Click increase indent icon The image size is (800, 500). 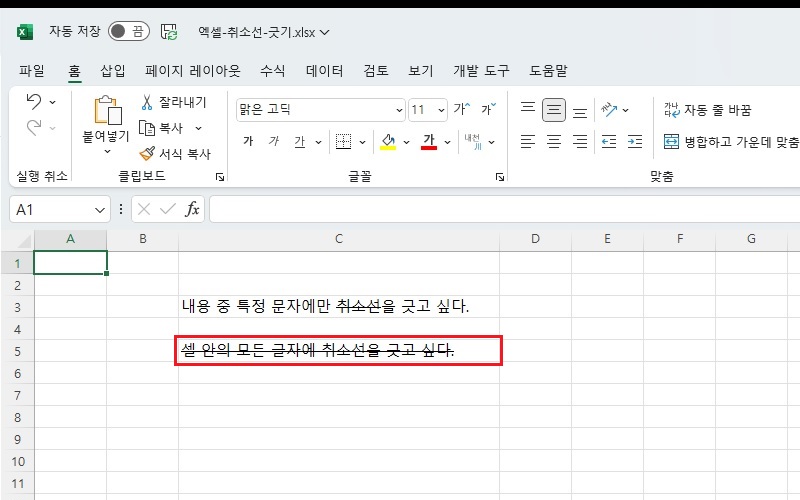(x=635, y=141)
